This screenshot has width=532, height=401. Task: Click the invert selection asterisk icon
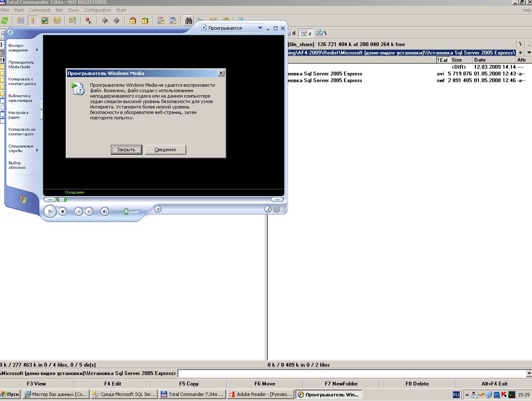coord(88,21)
